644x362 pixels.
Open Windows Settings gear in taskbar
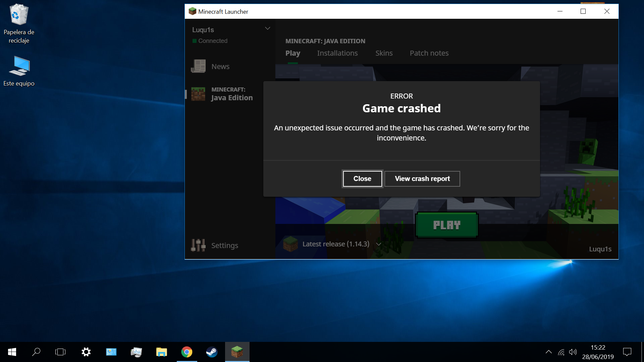86,352
